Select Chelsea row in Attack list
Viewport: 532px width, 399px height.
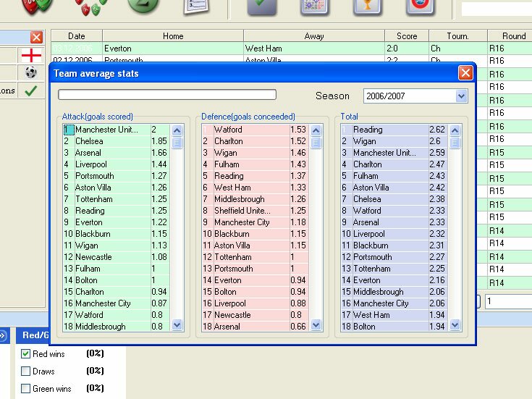coord(117,141)
